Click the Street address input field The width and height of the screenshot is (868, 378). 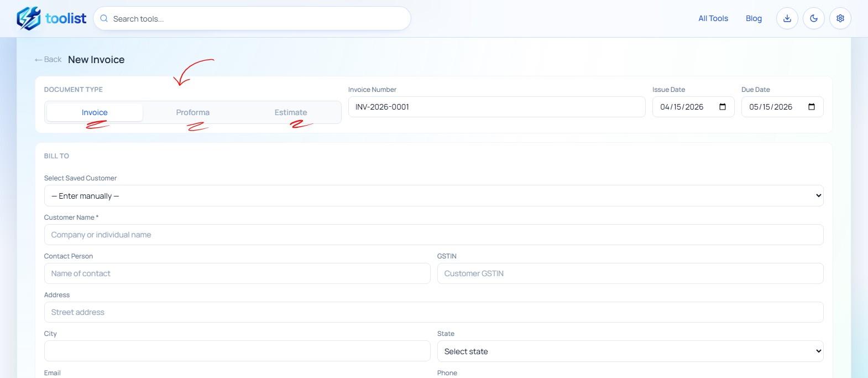coord(433,312)
